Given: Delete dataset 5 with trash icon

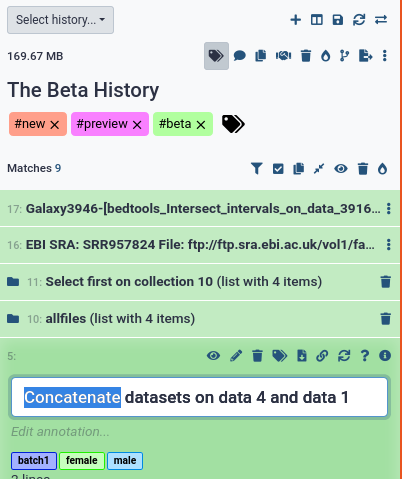Looking at the screenshot, I should tap(257, 356).
